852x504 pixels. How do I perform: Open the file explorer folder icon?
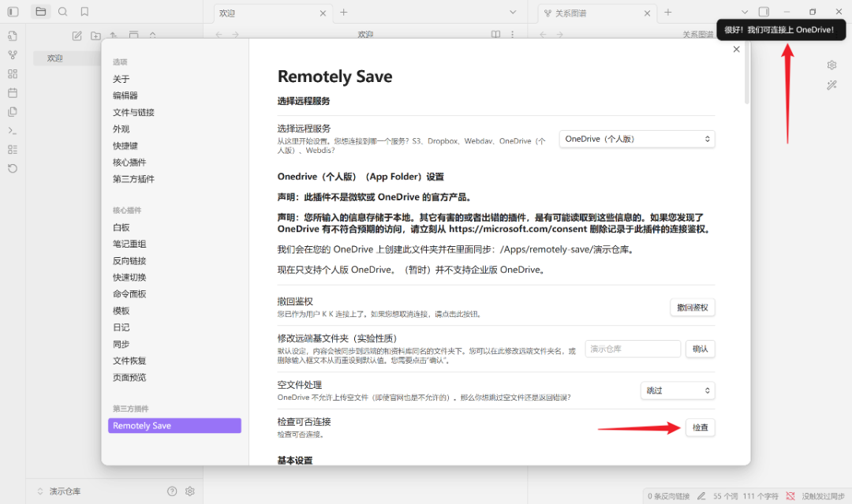point(41,11)
